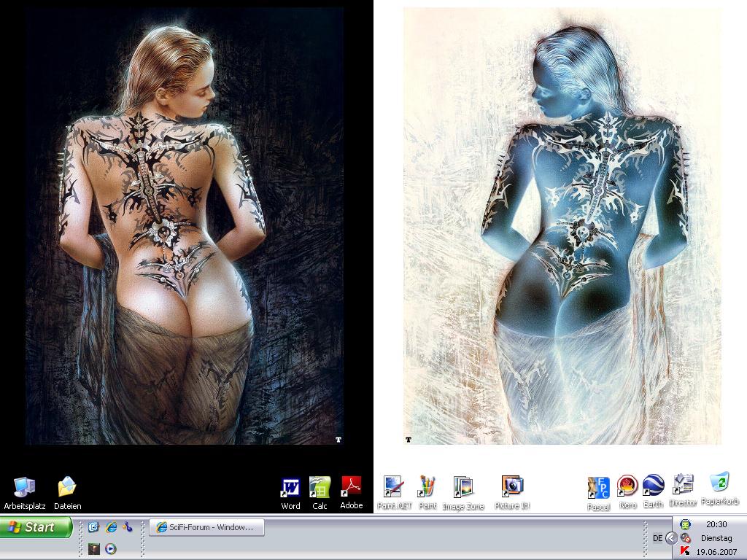Open the Calc spreadsheet shortcut
The width and height of the screenshot is (747, 560).
pyautogui.click(x=320, y=488)
